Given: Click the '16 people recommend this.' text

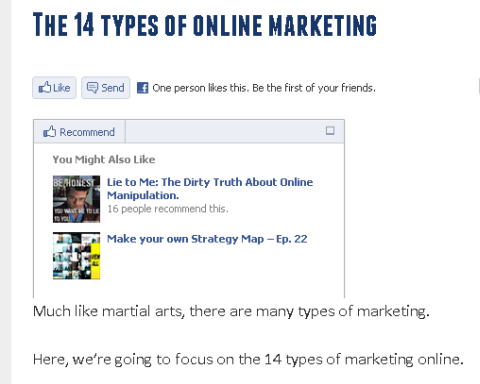Looking at the screenshot, I should point(168,209).
